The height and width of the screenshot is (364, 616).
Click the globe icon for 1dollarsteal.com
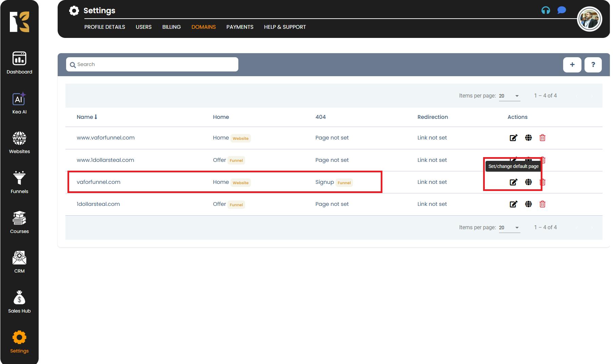click(528, 204)
